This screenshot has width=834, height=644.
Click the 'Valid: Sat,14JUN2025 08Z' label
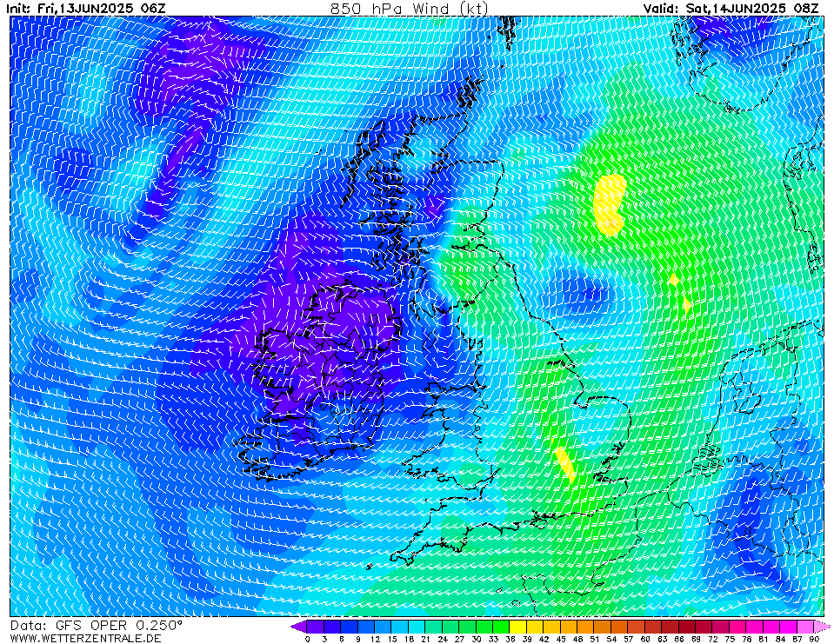pos(731,8)
